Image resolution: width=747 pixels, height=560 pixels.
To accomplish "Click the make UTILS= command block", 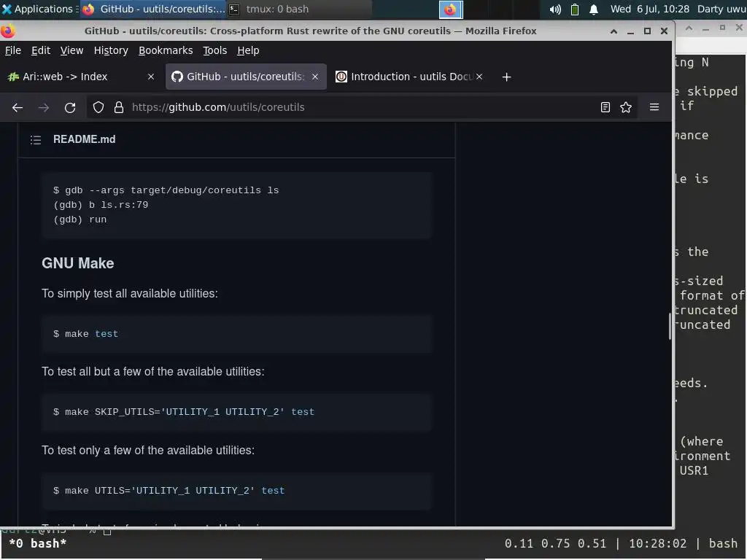I will pyautogui.click(x=236, y=491).
